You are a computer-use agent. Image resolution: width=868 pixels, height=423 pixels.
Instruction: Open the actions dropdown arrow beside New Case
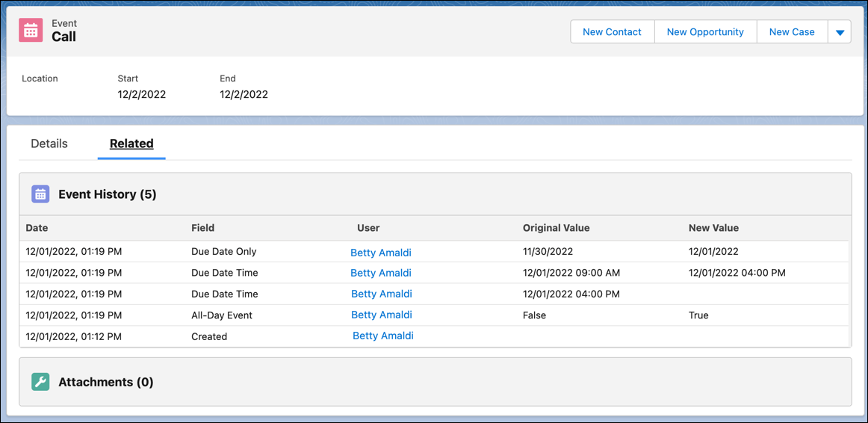click(x=839, y=32)
